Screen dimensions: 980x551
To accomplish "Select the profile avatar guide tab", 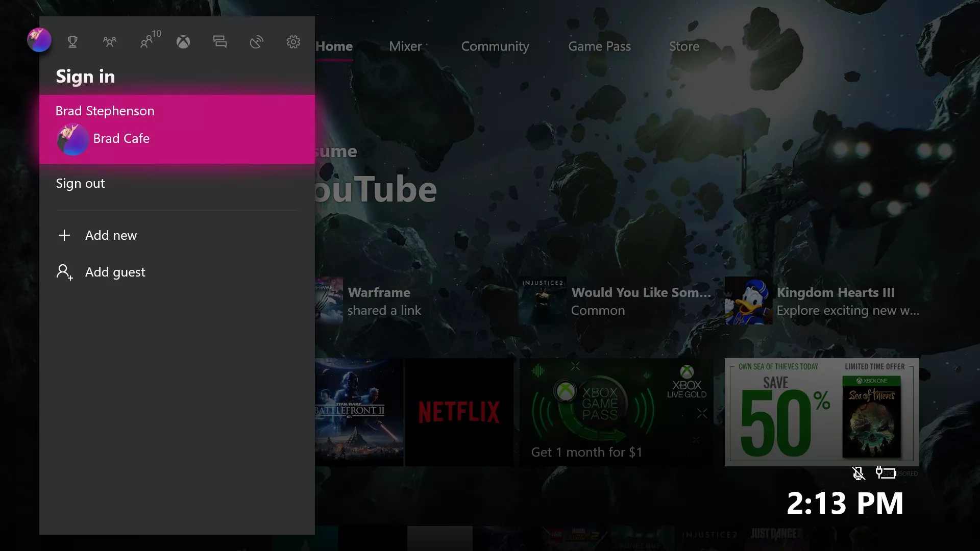I will pos(39,40).
